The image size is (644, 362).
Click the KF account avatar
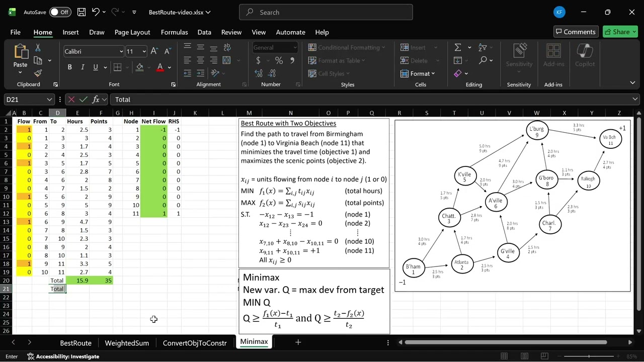559,12
